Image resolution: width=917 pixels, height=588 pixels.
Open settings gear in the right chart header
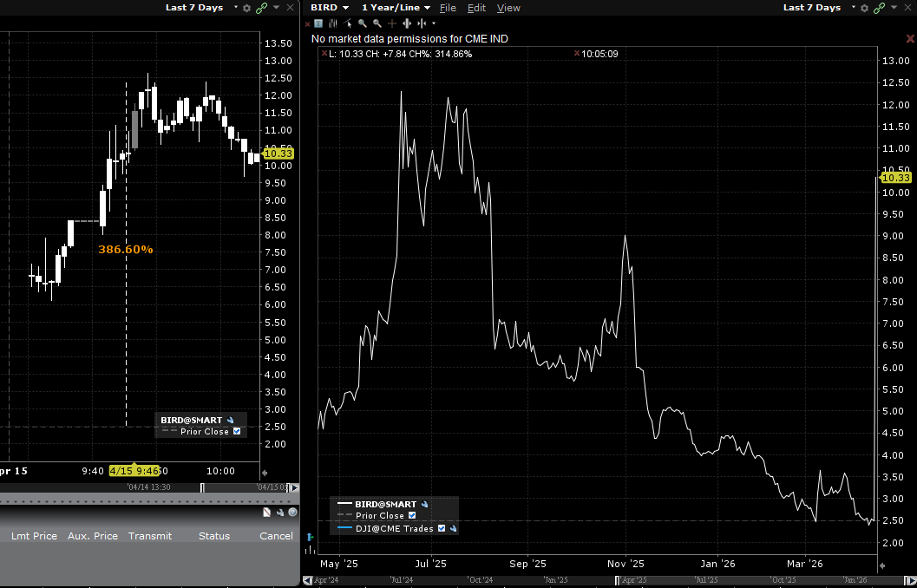pyautogui.click(x=865, y=8)
